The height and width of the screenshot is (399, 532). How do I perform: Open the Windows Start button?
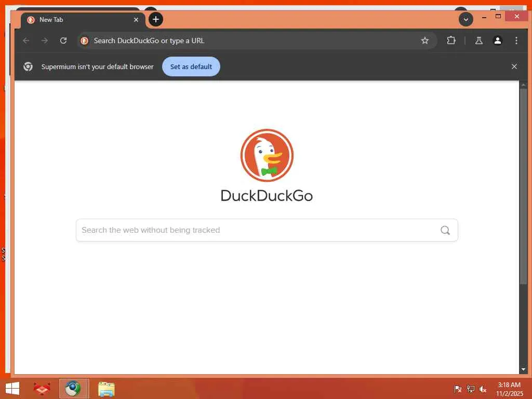click(12, 389)
